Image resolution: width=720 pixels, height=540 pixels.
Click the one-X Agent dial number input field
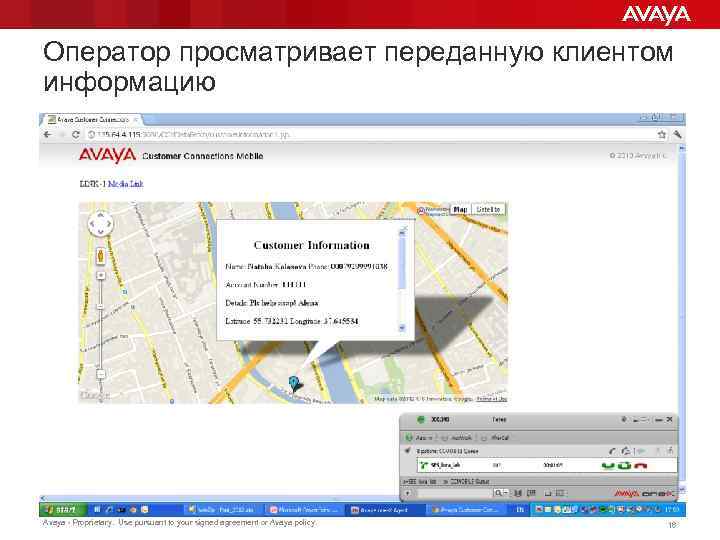pyautogui.click(x=455, y=493)
